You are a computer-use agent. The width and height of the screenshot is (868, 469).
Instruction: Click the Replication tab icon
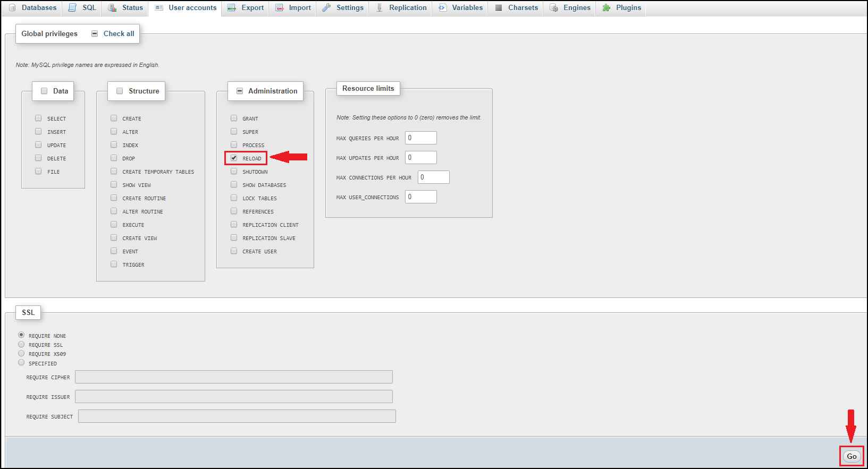click(380, 8)
